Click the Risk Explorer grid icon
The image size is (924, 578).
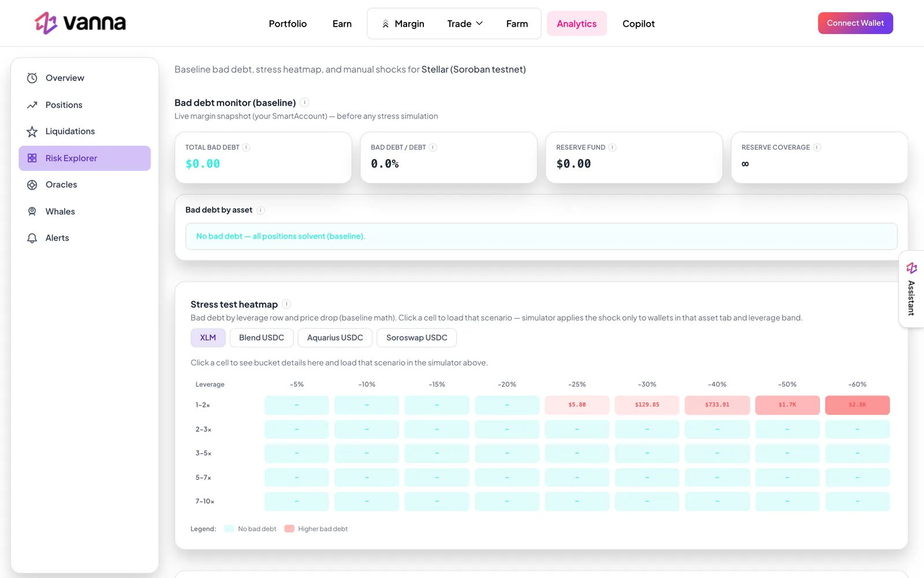32,158
